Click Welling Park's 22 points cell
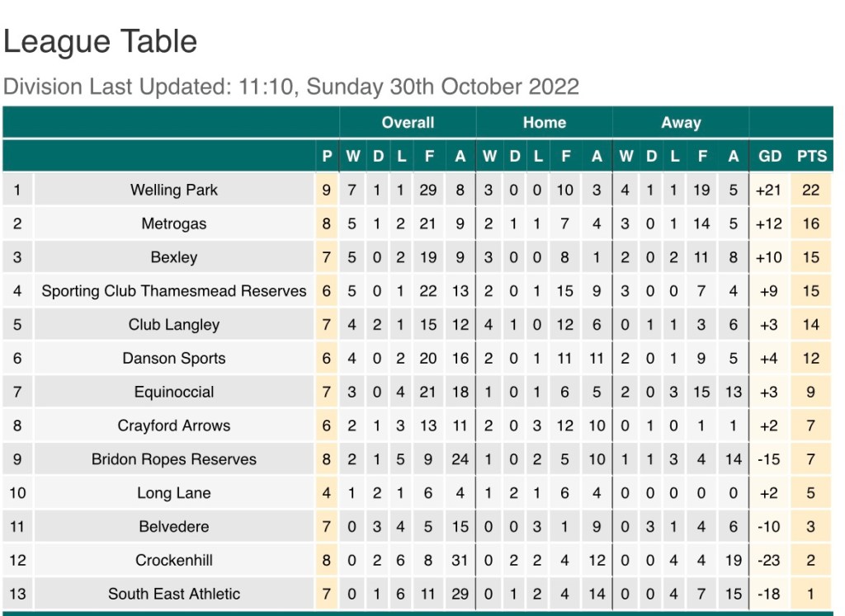This screenshot has height=616, width=845. (811, 190)
